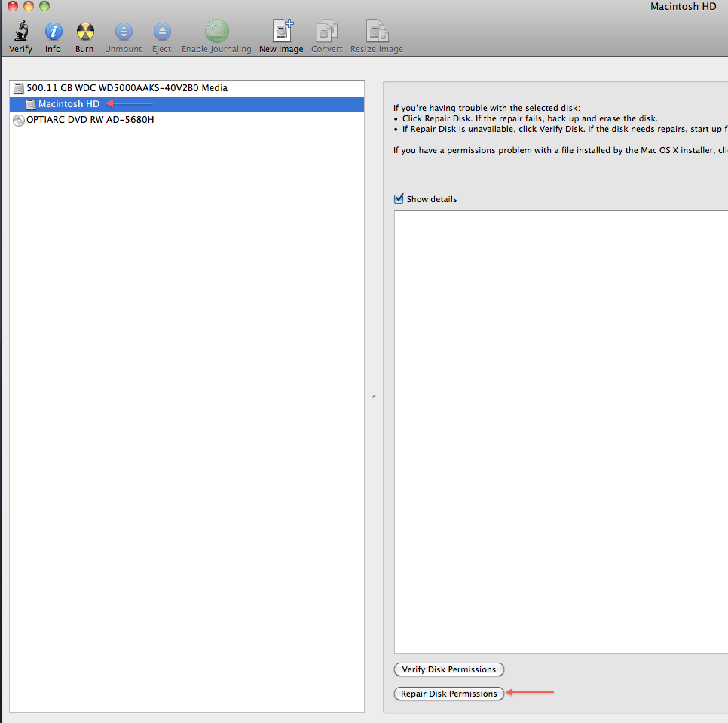Click the Enable Journaling toolbar label
Viewport: 728px width, 723px height.
[216, 49]
